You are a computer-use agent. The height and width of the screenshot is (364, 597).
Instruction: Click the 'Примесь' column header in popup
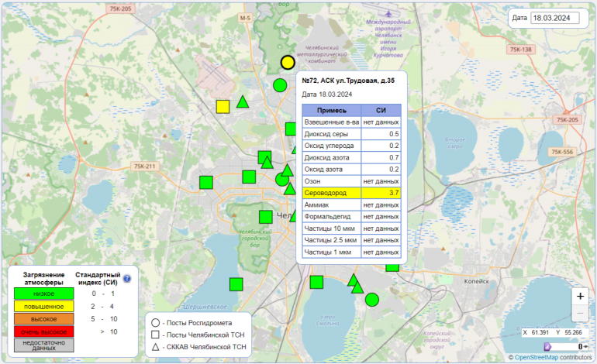pos(332,110)
